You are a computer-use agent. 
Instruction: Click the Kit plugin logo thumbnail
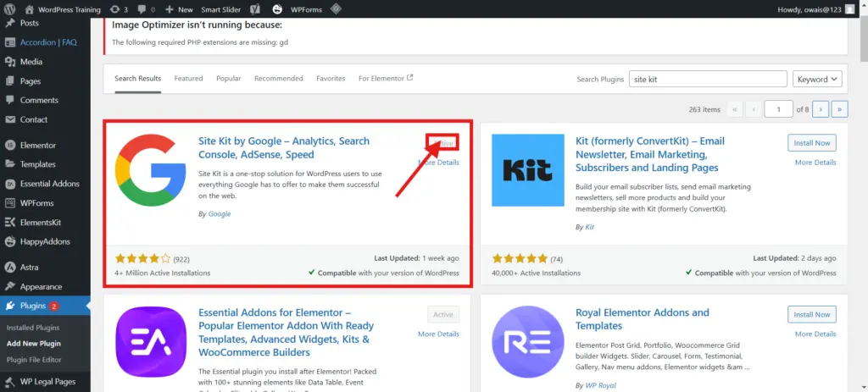tap(528, 170)
